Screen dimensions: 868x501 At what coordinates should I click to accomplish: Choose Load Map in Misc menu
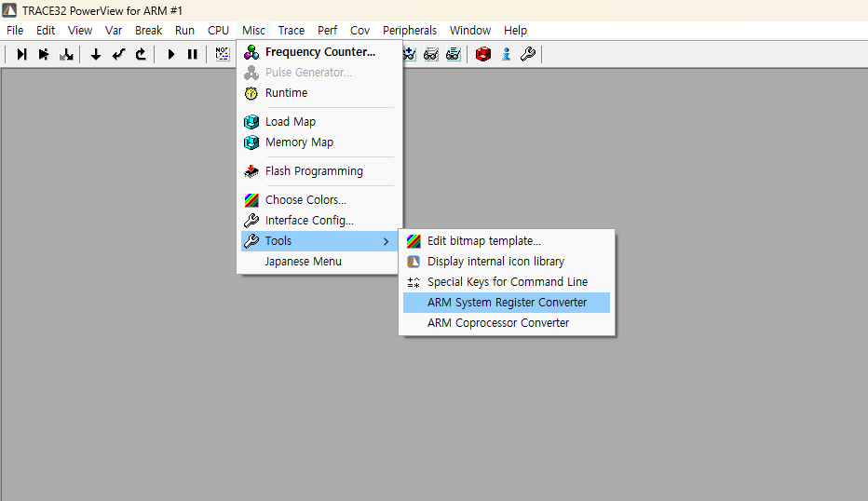pyautogui.click(x=290, y=122)
